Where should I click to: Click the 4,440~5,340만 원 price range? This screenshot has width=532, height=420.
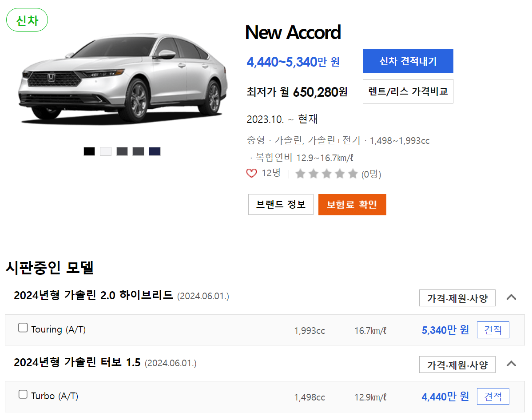[293, 62]
